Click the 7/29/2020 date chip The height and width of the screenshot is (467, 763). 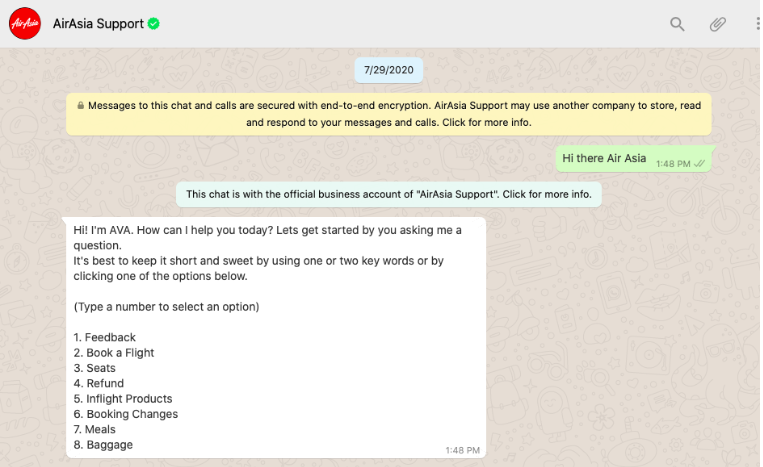388,70
